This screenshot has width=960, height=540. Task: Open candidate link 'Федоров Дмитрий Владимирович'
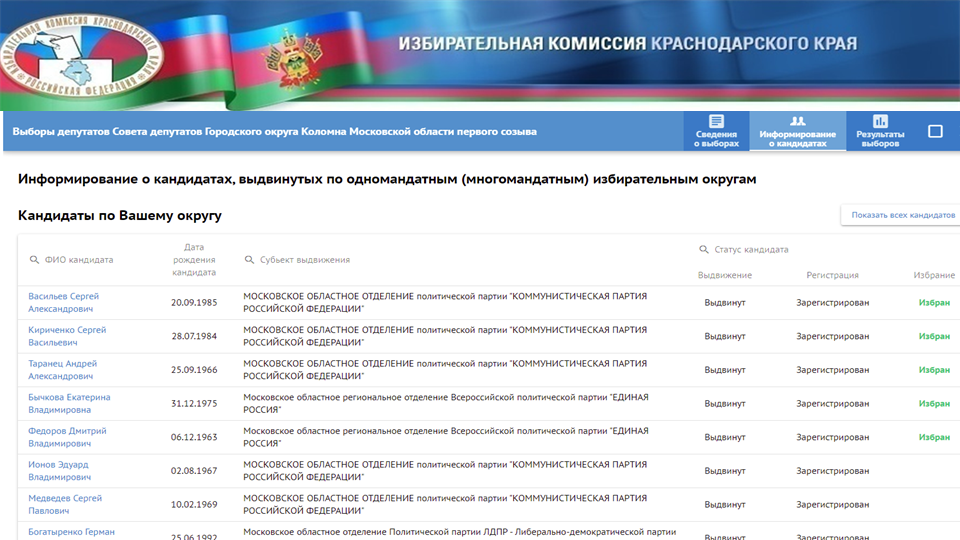coord(67,437)
